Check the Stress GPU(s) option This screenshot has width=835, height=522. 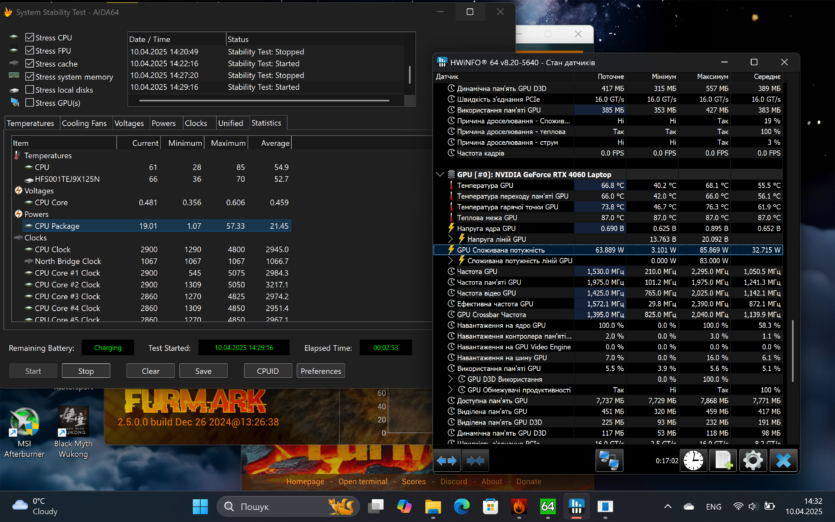click(x=30, y=103)
